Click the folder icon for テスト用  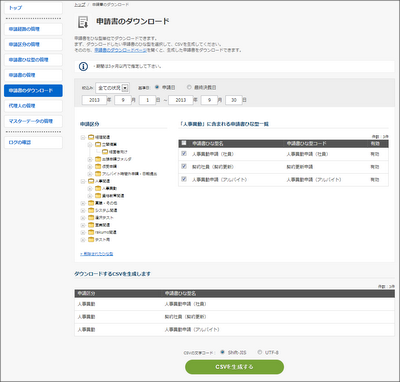(91, 239)
